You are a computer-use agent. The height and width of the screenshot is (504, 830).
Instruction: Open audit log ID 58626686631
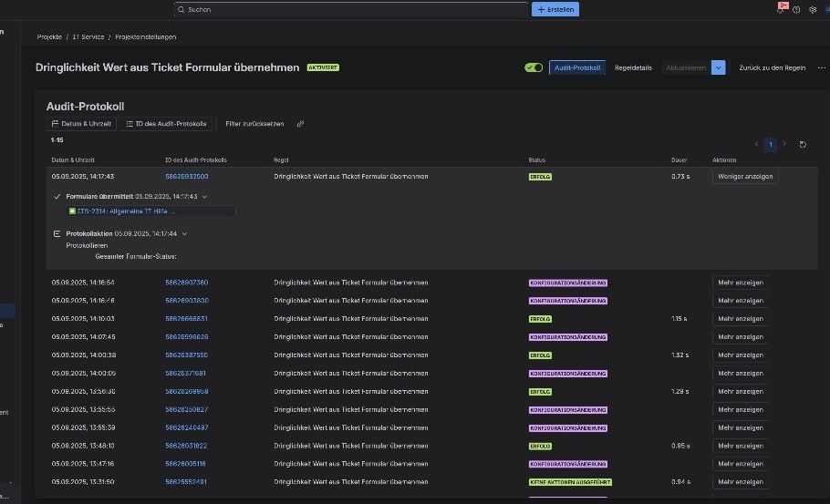click(186, 318)
